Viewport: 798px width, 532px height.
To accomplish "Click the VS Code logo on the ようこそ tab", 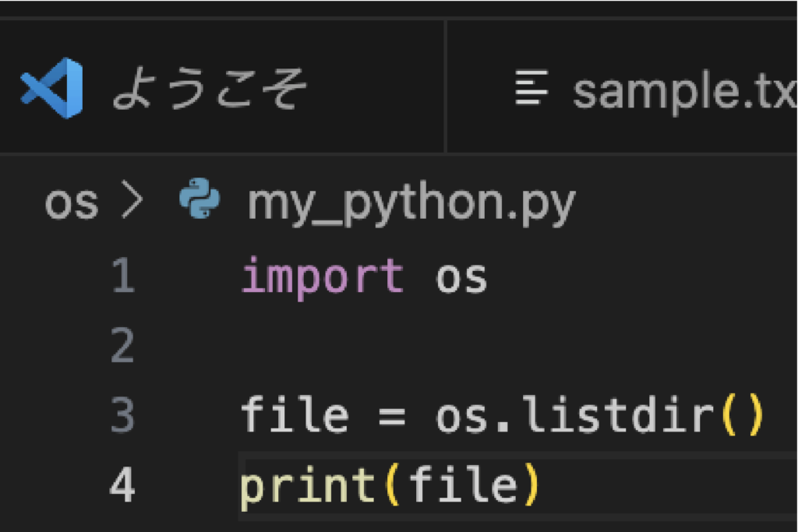I will pos(52,88).
